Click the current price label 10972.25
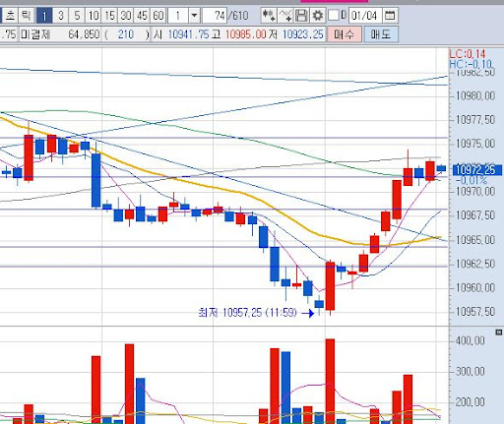The width and height of the screenshot is (504, 424). pyautogui.click(x=476, y=170)
